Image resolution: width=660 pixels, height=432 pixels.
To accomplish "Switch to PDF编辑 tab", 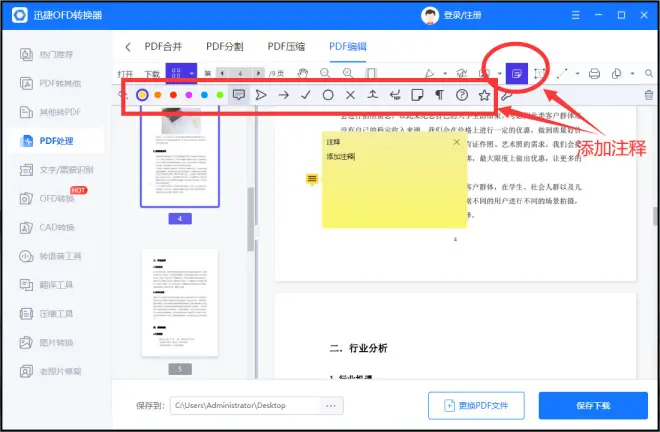I will point(348,46).
